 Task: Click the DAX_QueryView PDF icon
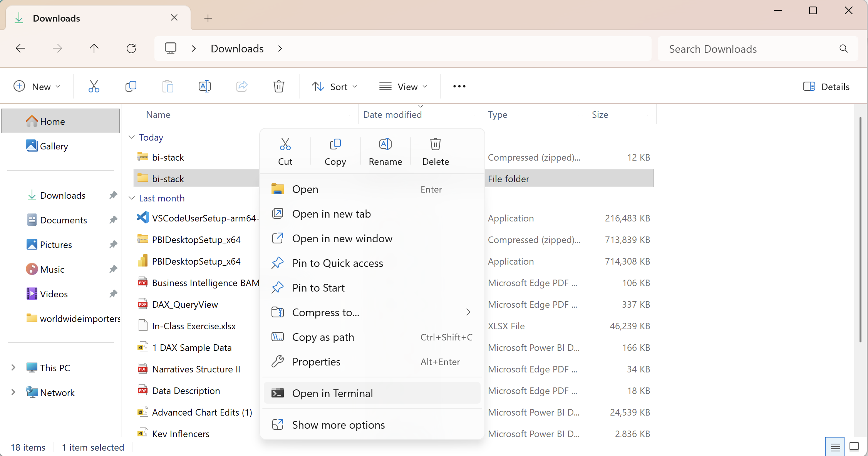[x=142, y=304]
